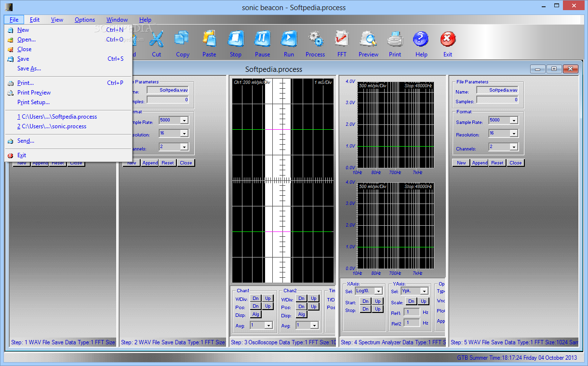588x366 pixels.
Task: Open the Help menu in the menu bar
Action: click(x=145, y=20)
